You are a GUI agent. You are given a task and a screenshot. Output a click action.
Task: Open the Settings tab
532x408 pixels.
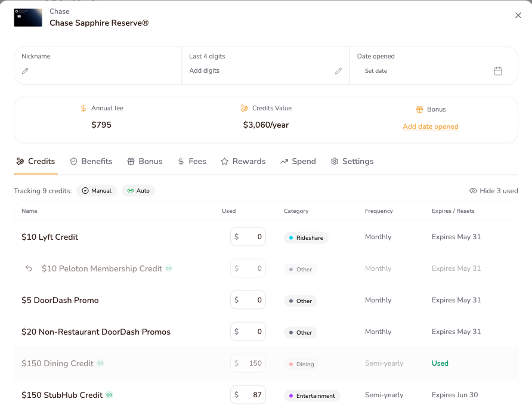(352, 161)
